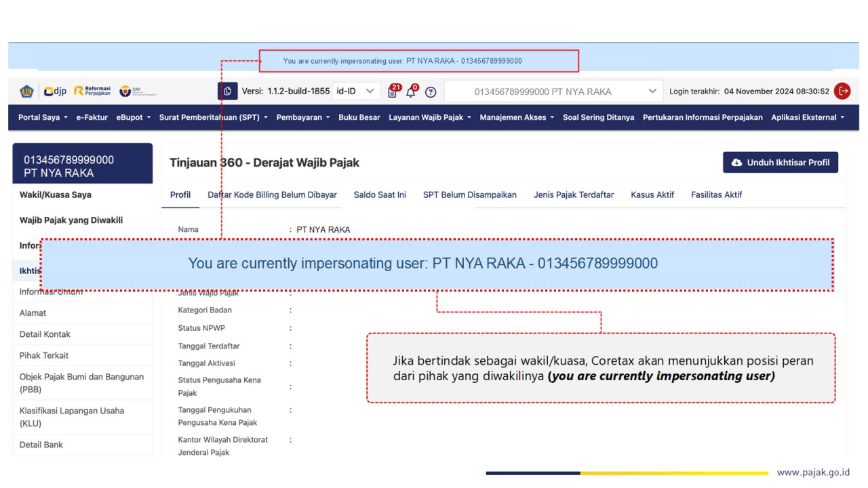Switch to Jenis Pajak Terdaftar tab
This screenshot has height=488, width=868.
tap(574, 195)
